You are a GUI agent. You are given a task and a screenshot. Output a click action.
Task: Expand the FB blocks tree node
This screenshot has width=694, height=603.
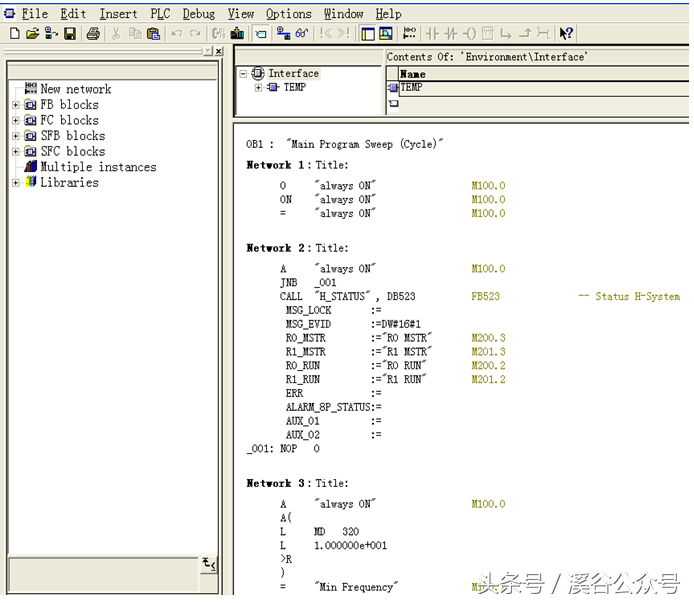pos(16,105)
